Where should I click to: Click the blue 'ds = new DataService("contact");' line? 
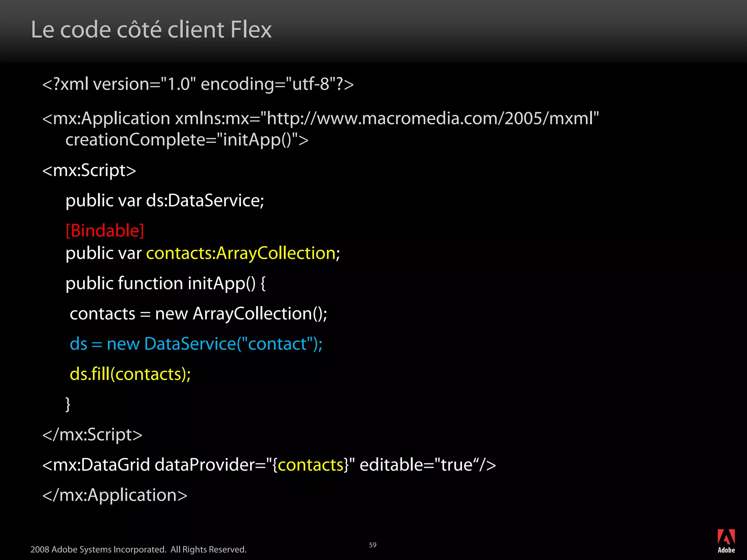(x=196, y=344)
